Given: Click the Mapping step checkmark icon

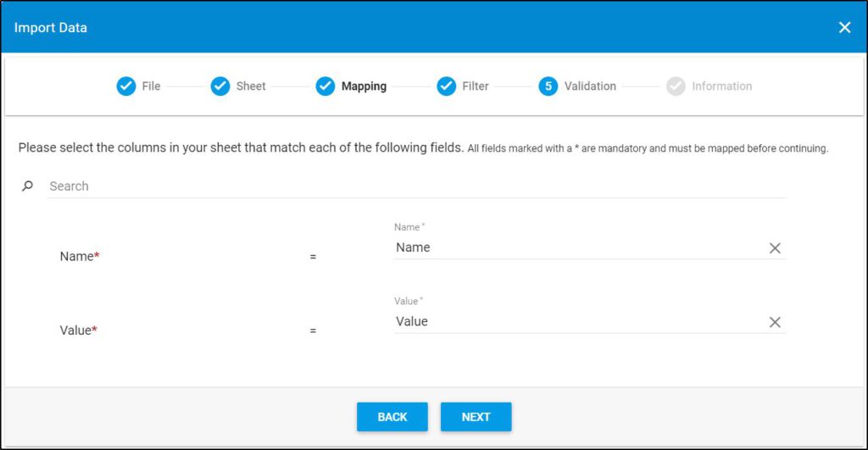Looking at the screenshot, I should pyautogui.click(x=325, y=86).
